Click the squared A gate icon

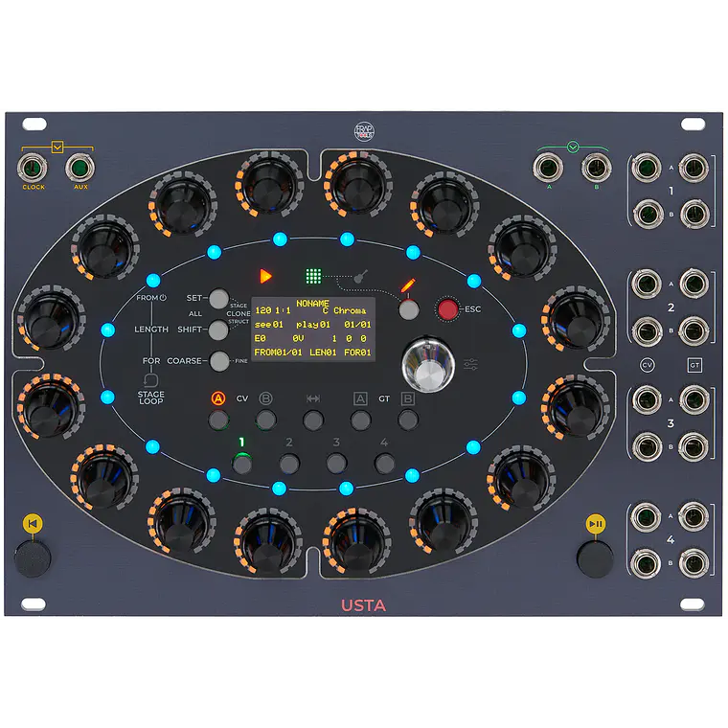[x=360, y=398]
